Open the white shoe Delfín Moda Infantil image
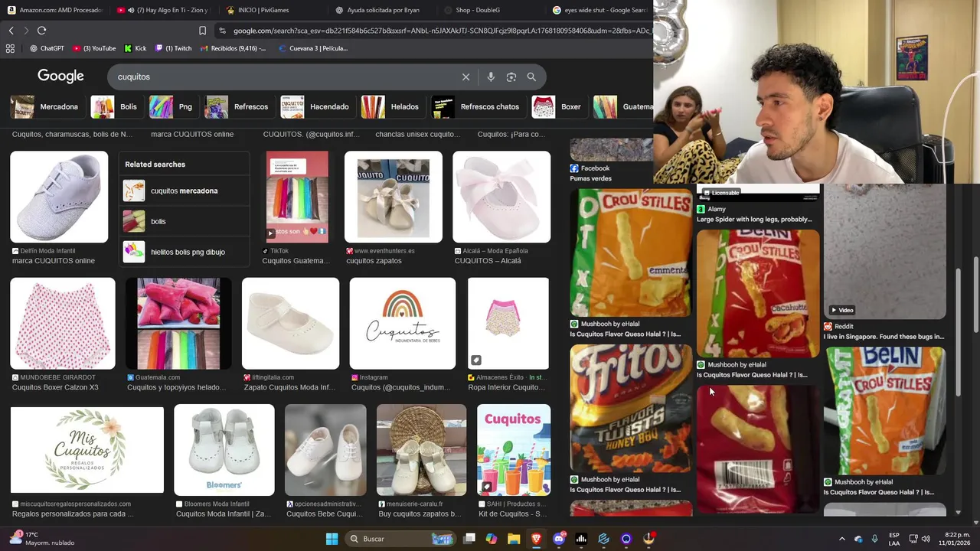Image resolution: width=980 pixels, height=551 pixels. (59, 197)
